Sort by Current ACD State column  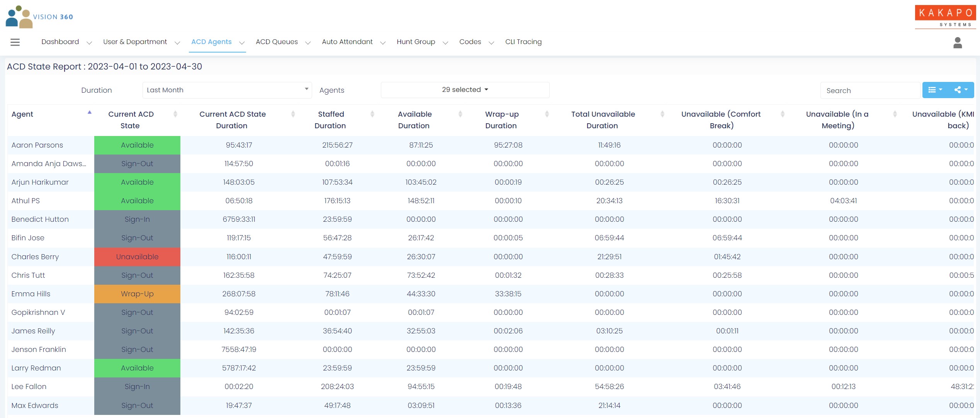point(175,114)
